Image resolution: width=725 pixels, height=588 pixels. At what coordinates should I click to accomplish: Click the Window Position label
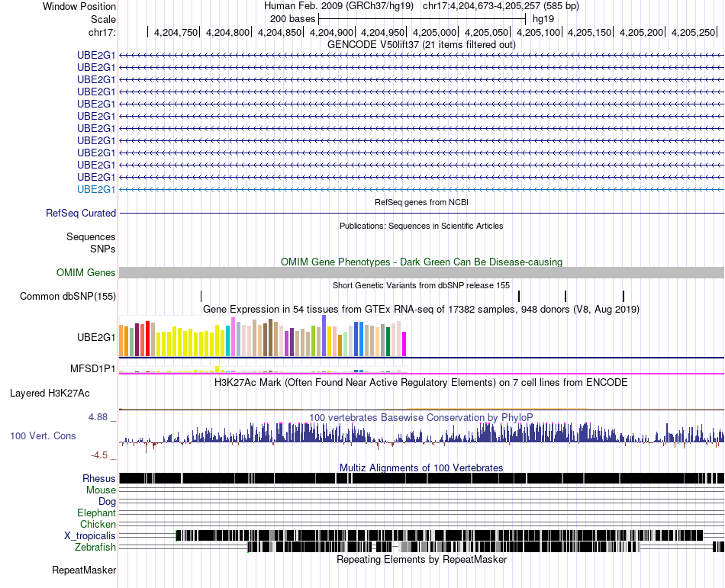point(79,6)
